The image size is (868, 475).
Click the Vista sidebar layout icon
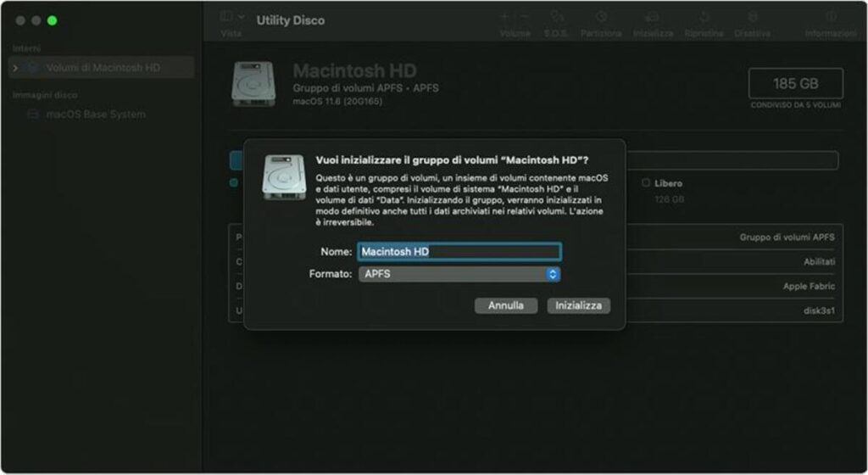225,17
